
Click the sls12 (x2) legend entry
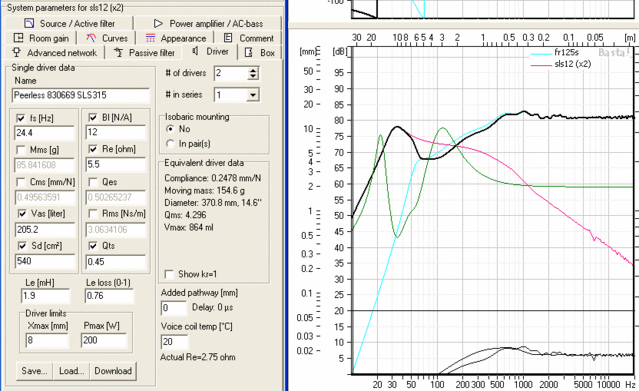(561, 64)
